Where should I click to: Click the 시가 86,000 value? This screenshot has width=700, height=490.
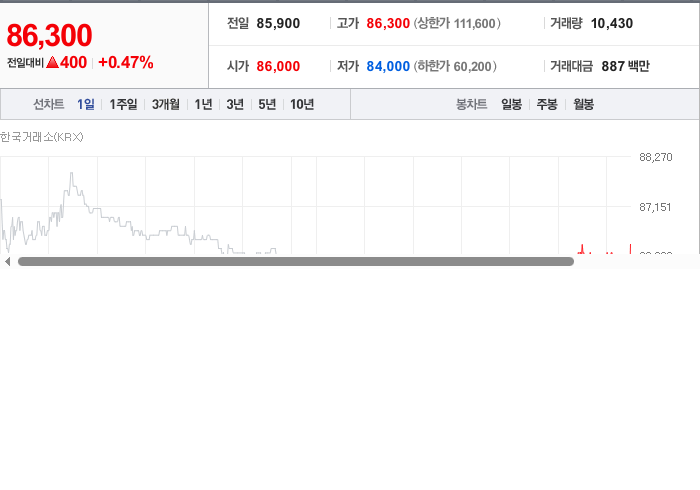coord(278,66)
